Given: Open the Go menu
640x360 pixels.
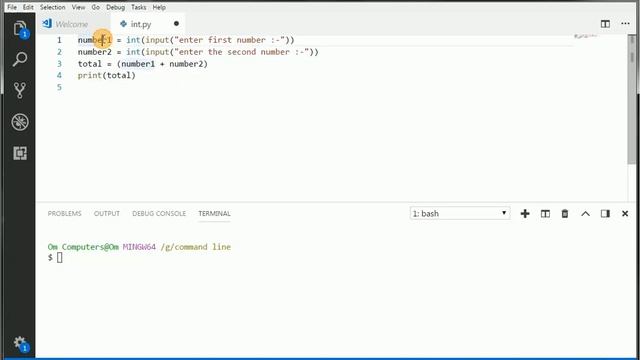Looking at the screenshot, I should click(96, 7).
